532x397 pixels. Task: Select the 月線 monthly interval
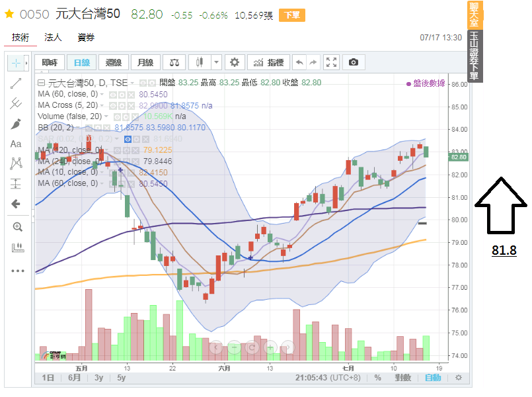(145, 62)
